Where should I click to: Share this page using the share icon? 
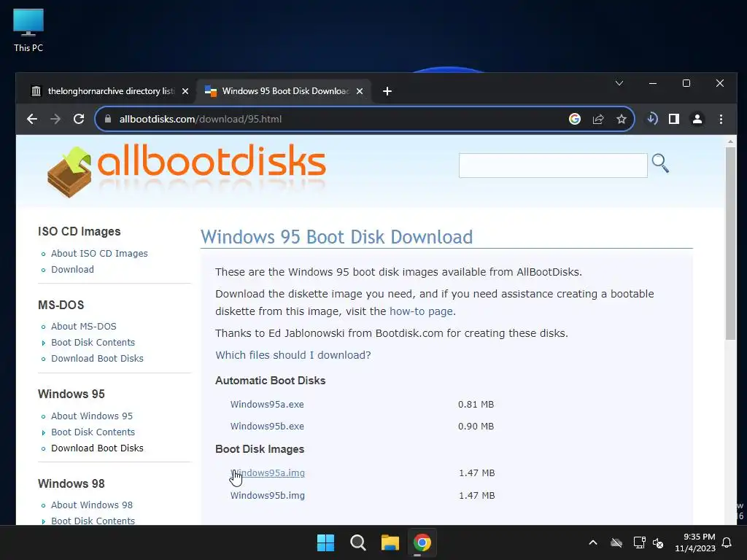click(x=598, y=119)
